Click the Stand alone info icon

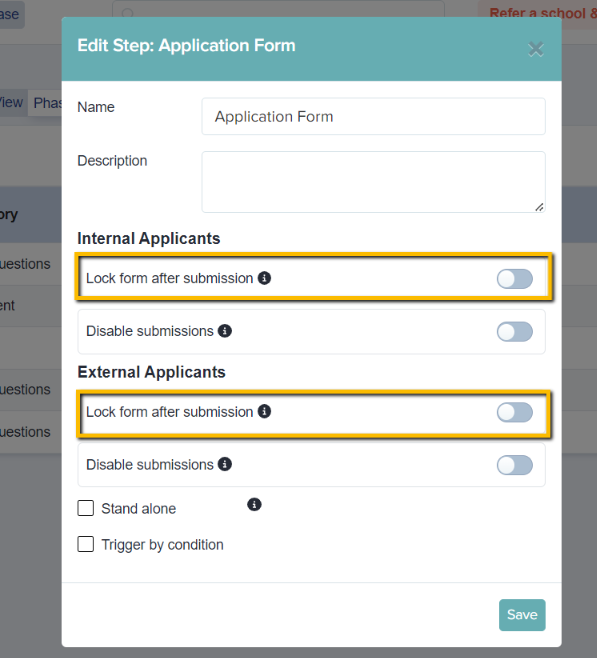254,504
